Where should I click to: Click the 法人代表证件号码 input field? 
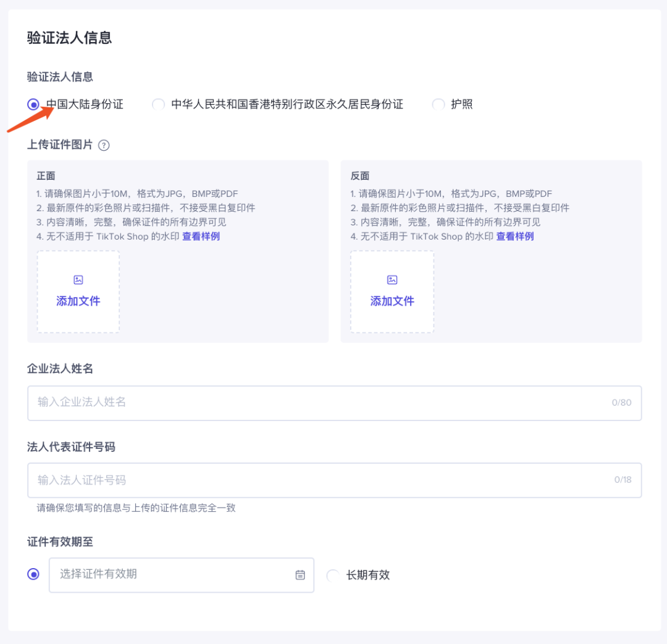pyautogui.click(x=247, y=480)
